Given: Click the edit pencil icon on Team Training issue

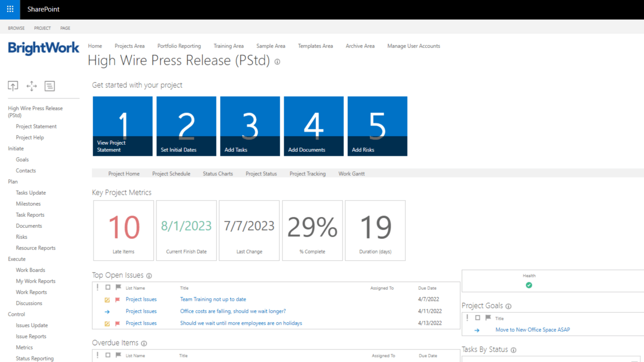Looking at the screenshot, I should tap(107, 299).
